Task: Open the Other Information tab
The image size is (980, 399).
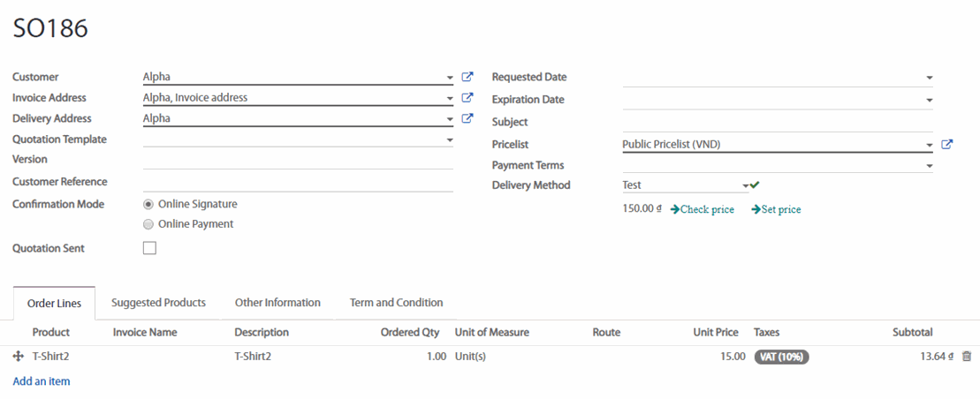Action: (277, 303)
